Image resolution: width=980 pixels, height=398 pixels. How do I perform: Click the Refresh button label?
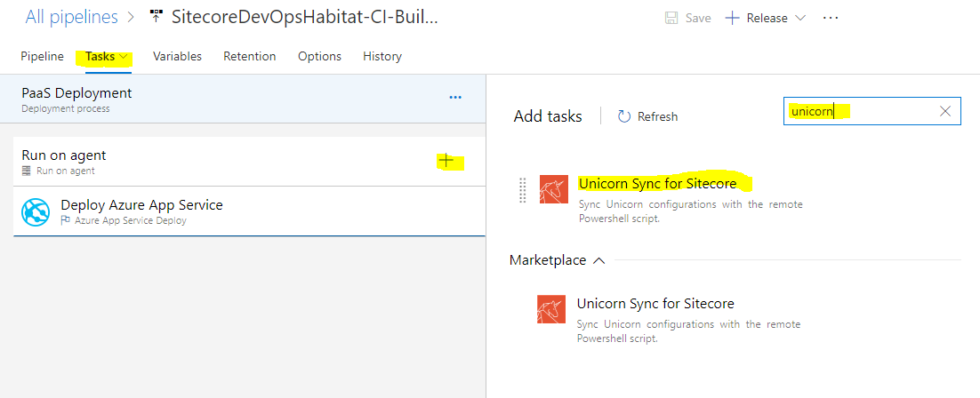[657, 117]
